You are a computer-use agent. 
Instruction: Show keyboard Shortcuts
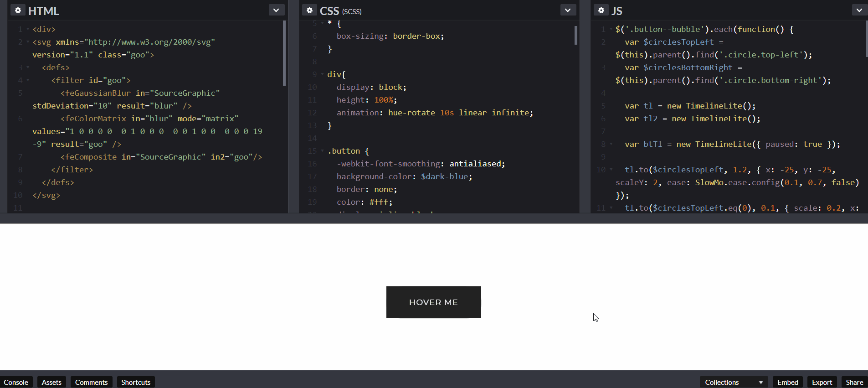(x=136, y=382)
